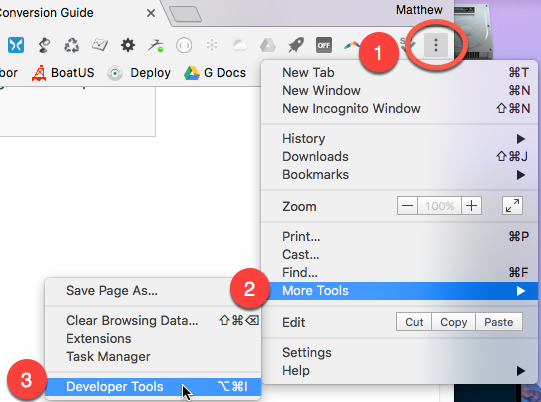Click the map sketch extension icon
Viewport: 541px width, 402px height.
click(100, 45)
